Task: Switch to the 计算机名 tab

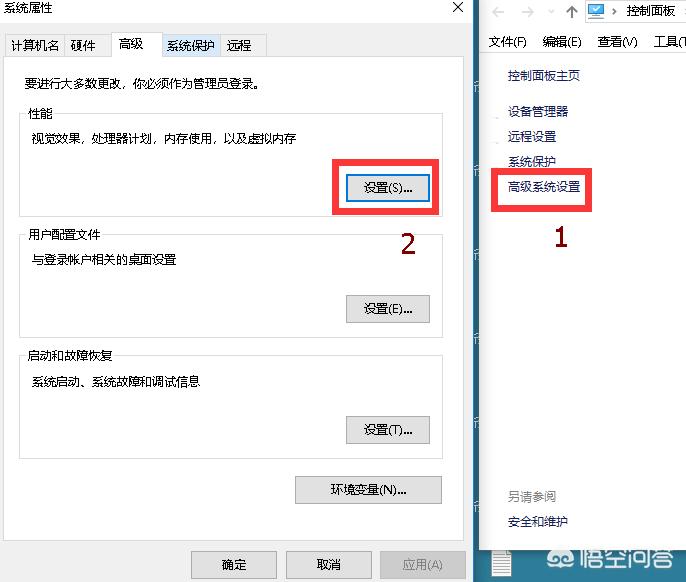Action: click(35, 46)
